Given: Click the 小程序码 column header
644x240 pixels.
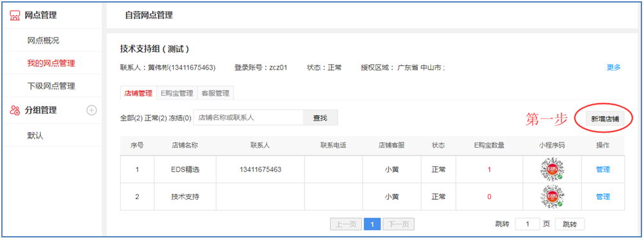Looking at the screenshot, I should click(x=552, y=146).
